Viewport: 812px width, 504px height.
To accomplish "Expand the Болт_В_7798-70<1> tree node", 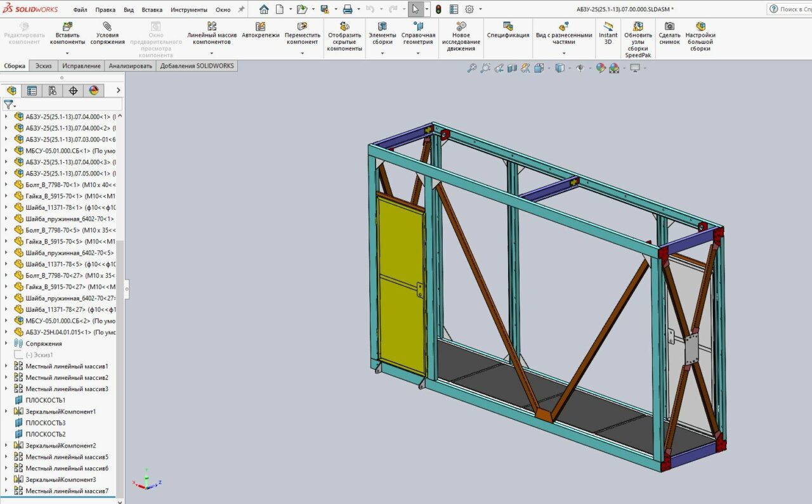I will pyautogui.click(x=7, y=184).
